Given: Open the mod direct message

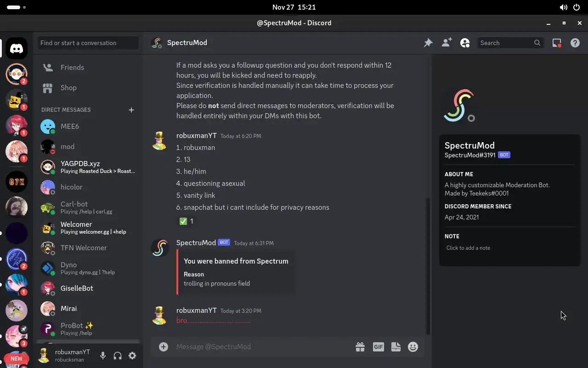Looking at the screenshot, I should click(88, 147).
